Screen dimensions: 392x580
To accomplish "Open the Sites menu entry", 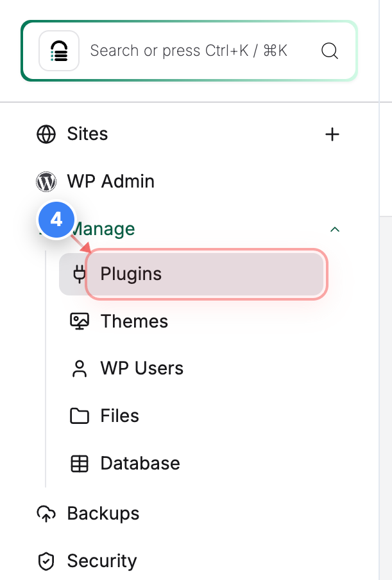I will 87,134.
